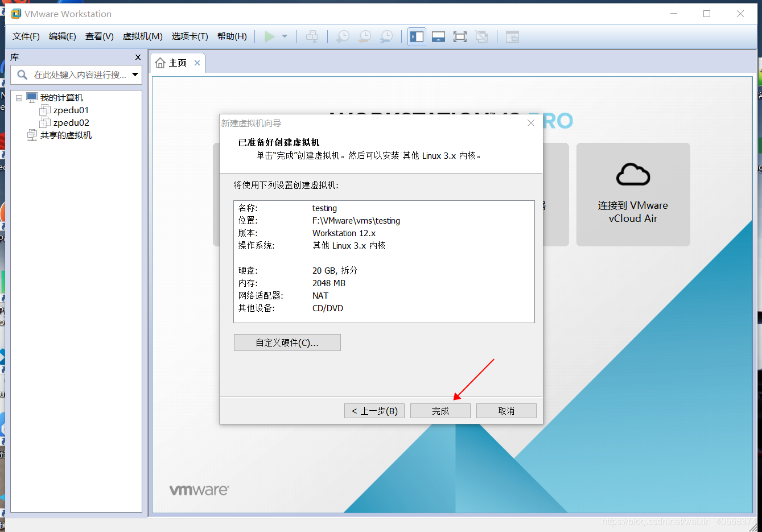Click 完成 to finish the wizard
This screenshot has height=532, width=762.
(440, 411)
